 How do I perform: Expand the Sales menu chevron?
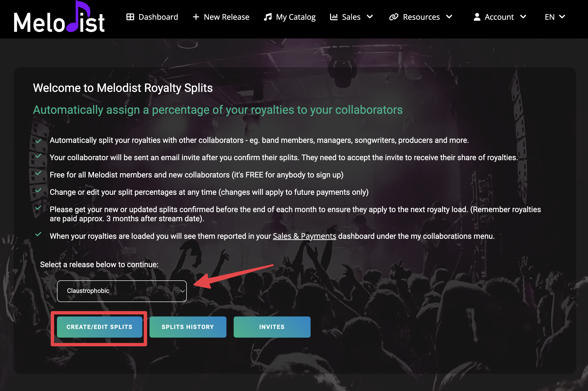pyautogui.click(x=370, y=17)
